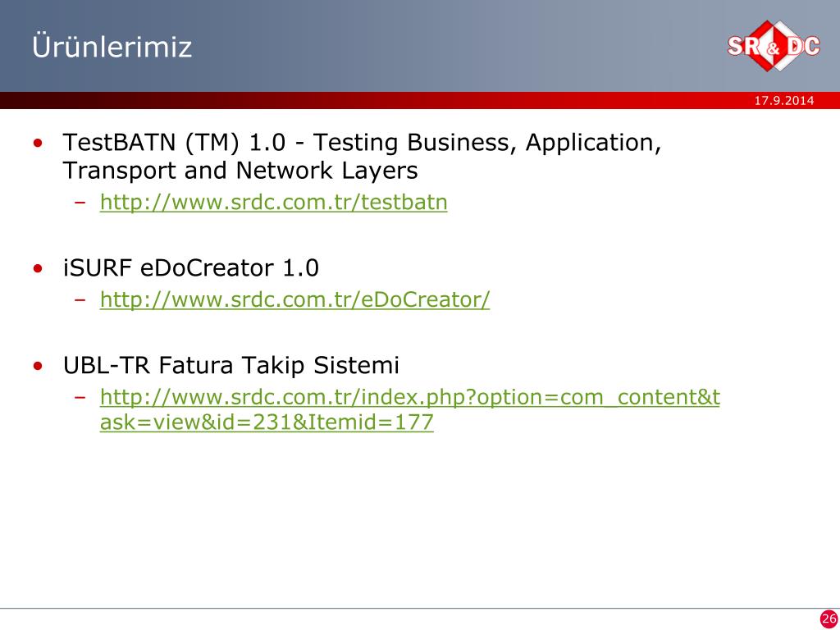The height and width of the screenshot is (630, 840).
Task: Select the TestBATN (TM) 1.0 bullet text
Action: click(362, 157)
